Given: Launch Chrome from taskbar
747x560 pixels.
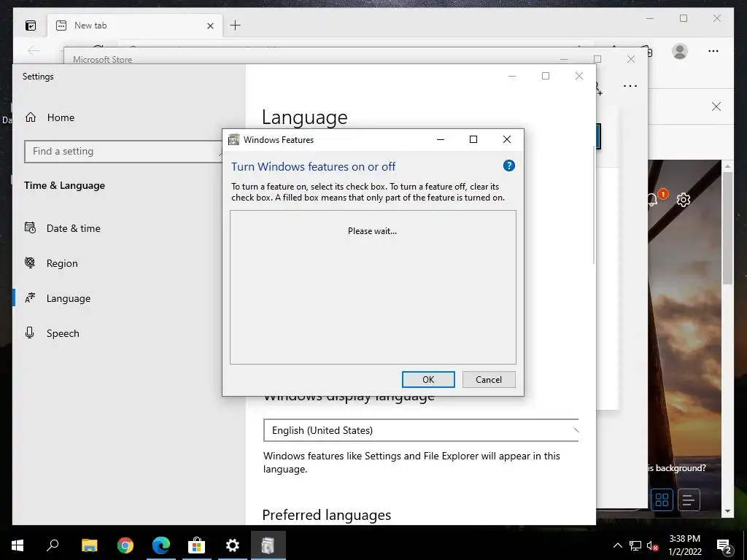Looking at the screenshot, I should coord(125,545).
